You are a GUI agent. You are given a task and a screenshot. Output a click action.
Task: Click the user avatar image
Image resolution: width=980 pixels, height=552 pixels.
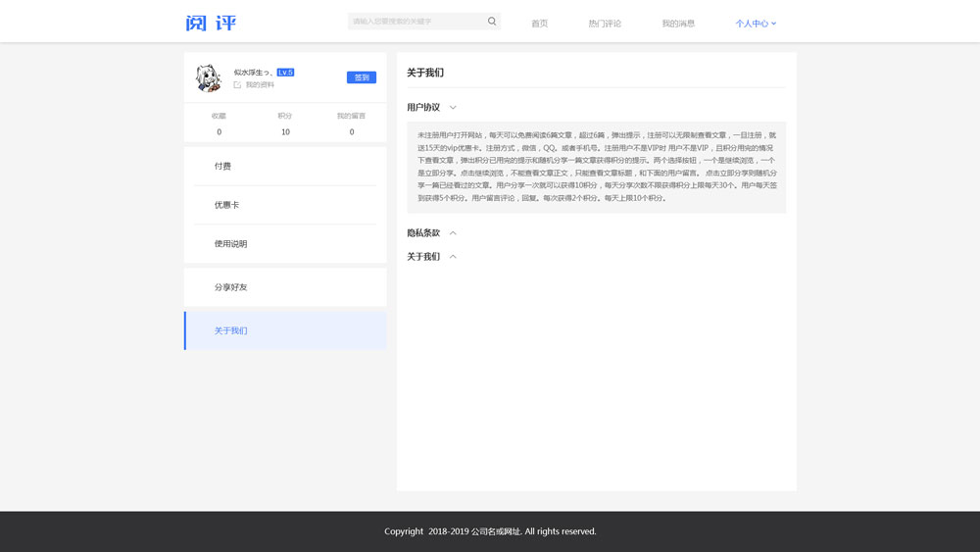pyautogui.click(x=208, y=78)
